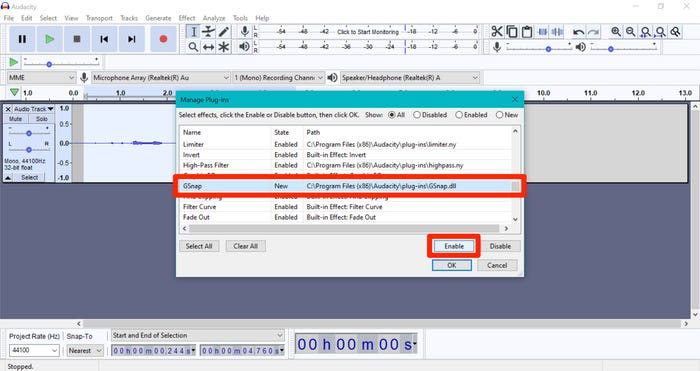This screenshot has width=700, height=371.
Task: Open the Speaker/Headphone playback device dropdown
Action: [x=410, y=78]
